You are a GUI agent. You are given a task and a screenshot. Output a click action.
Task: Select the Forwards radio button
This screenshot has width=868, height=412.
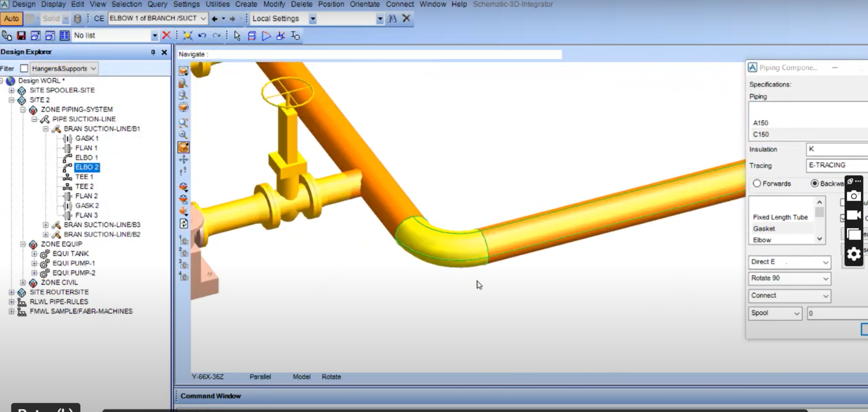click(x=757, y=183)
